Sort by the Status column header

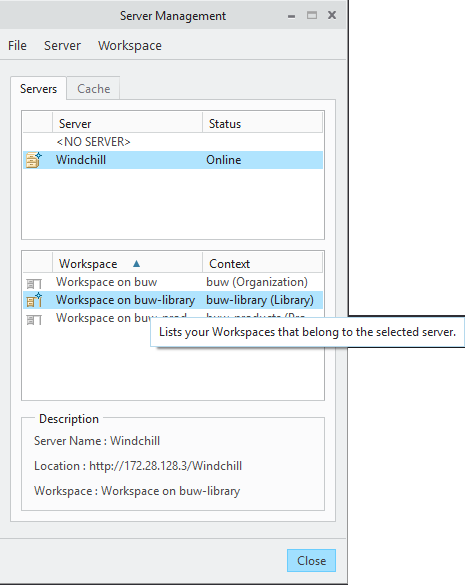[x=262, y=123]
